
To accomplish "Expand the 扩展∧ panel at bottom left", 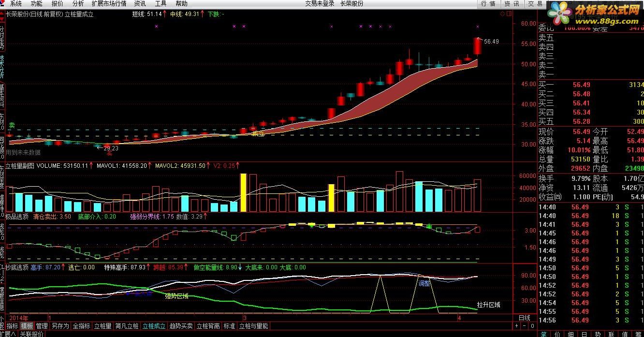I will [8, 334].
